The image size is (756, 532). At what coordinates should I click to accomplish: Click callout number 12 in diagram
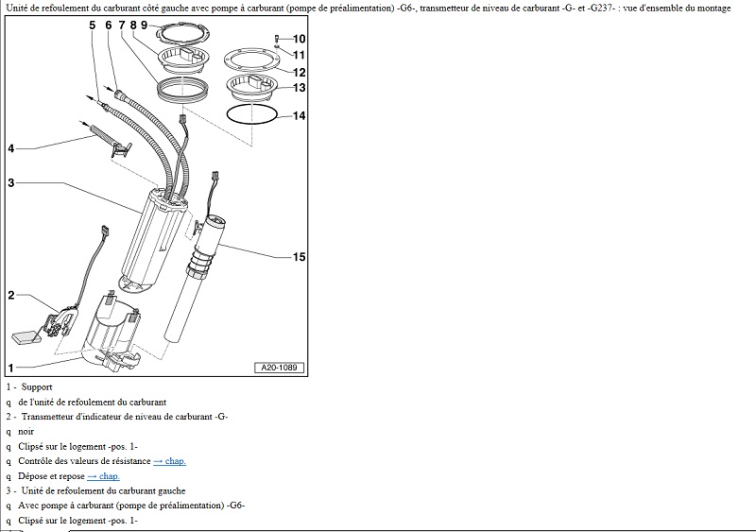tap(299, 72)
